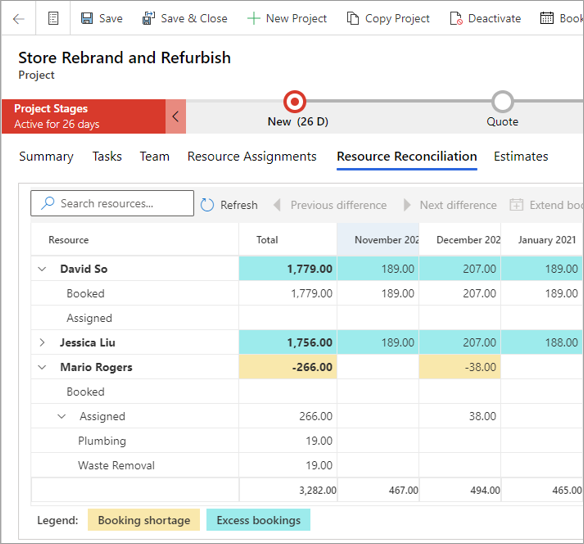
Task: Click the Excess bookings legend swatch
Action: (258, 520)
